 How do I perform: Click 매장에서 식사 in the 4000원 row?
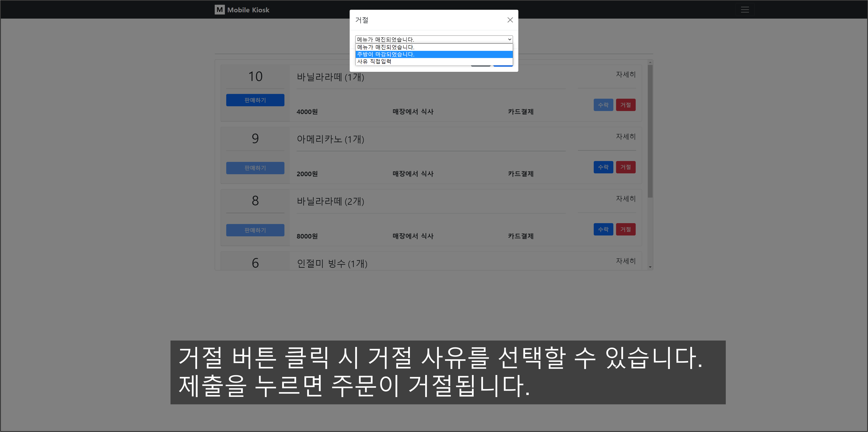click(413, 112)
